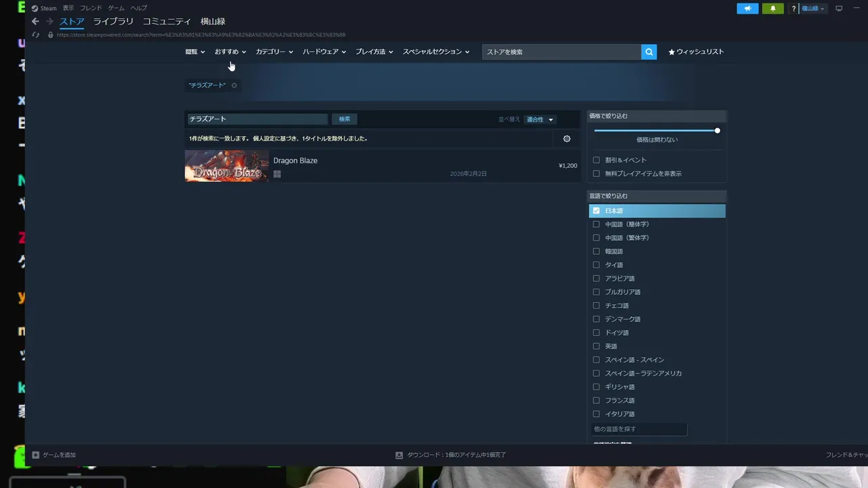The image size is (868, 488).
Task: Check the イタリア語 language filter
Action: (596, 414)
